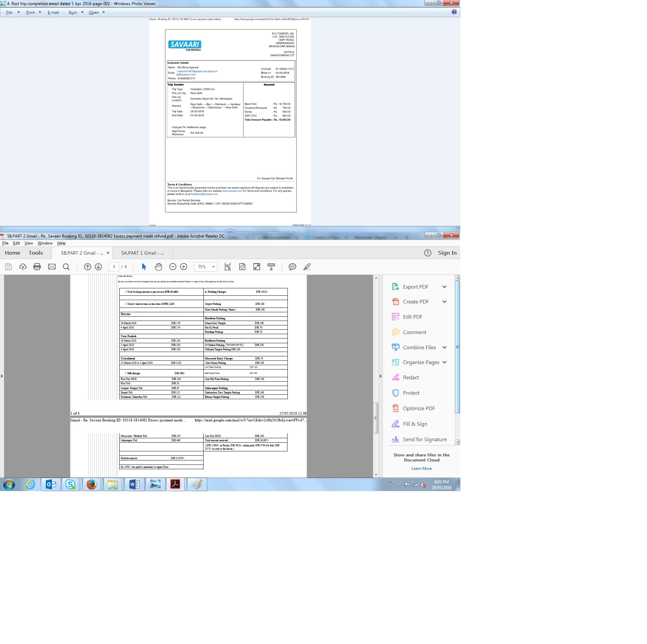
Task: Click the page number input field
Action: (x=114, y=267)
